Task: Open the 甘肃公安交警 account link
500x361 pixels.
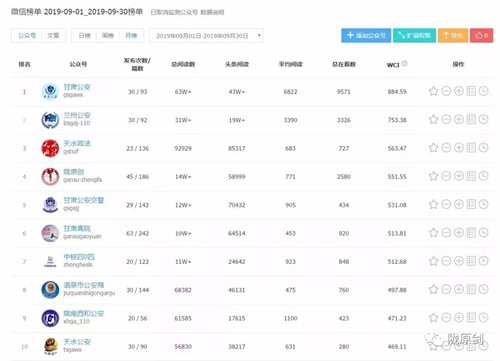Action: click(x=84, y=200)
